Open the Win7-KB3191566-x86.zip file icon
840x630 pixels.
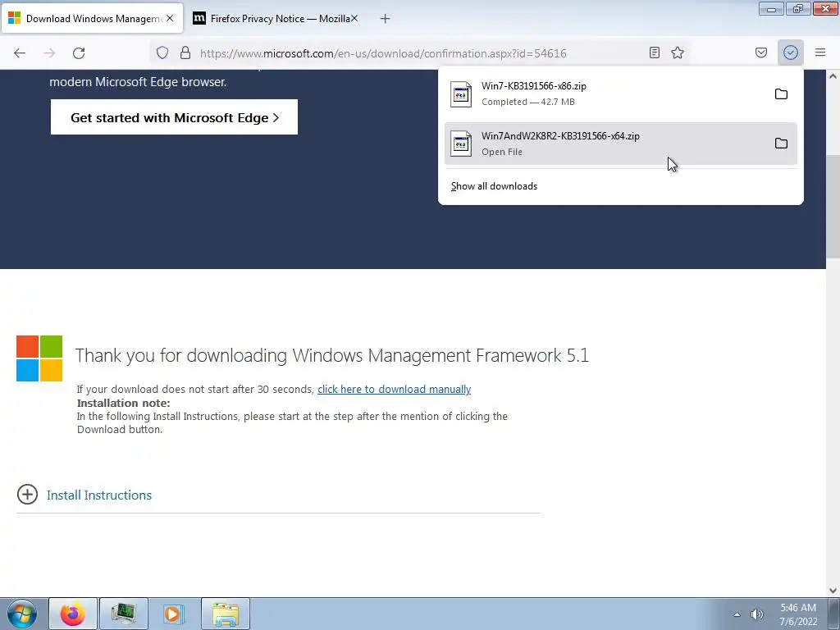[x=461, y=94]
